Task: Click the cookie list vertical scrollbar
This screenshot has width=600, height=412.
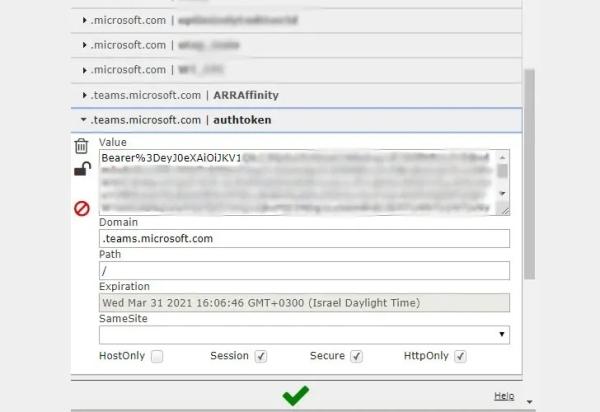Action: (x=529, y=170)
